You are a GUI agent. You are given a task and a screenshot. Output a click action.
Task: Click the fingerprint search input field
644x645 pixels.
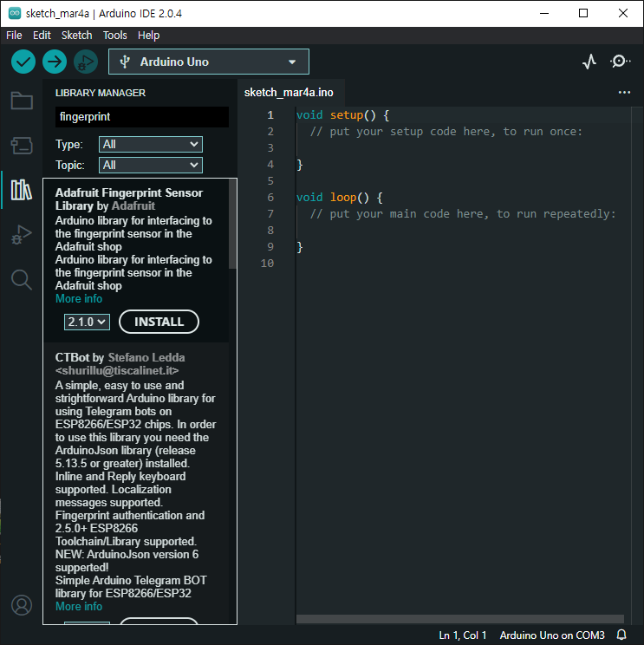(x=142, y=117)
